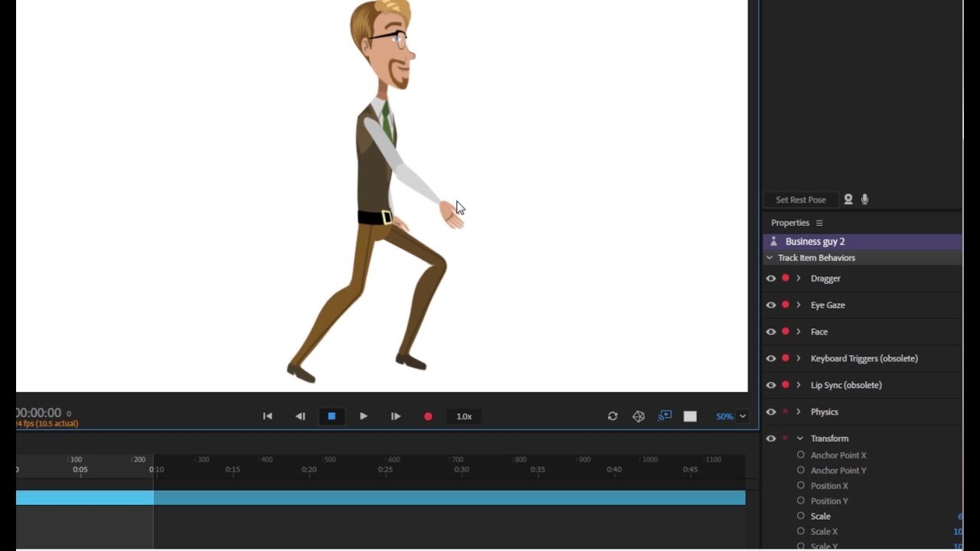The image size is (980, 551).
Task: Jump to the start of the timeline
Action: 267,416
